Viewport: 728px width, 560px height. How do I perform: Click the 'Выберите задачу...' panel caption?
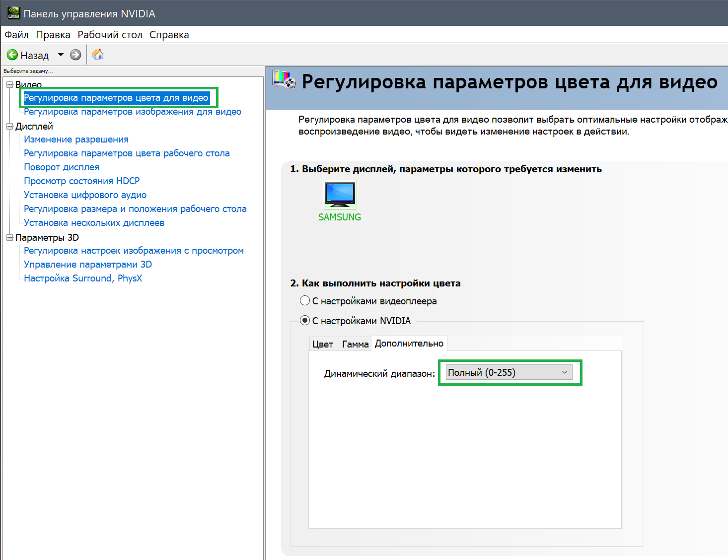pos(28,71)
